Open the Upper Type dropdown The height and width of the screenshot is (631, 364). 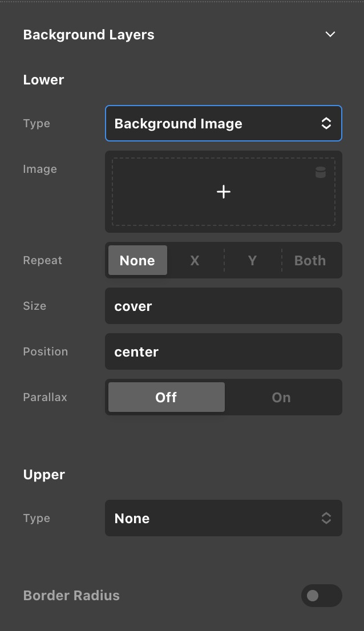pyautogui.click(x=223, y=518)
